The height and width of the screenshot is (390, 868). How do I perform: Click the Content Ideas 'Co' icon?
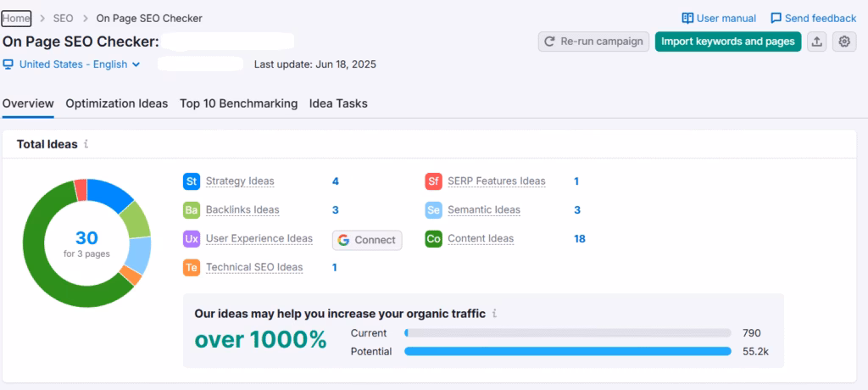[433, 239]
